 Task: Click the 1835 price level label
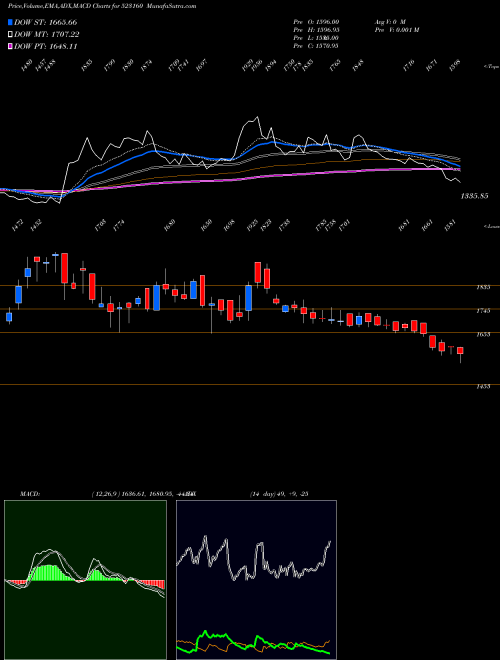[x=483, y=287]
